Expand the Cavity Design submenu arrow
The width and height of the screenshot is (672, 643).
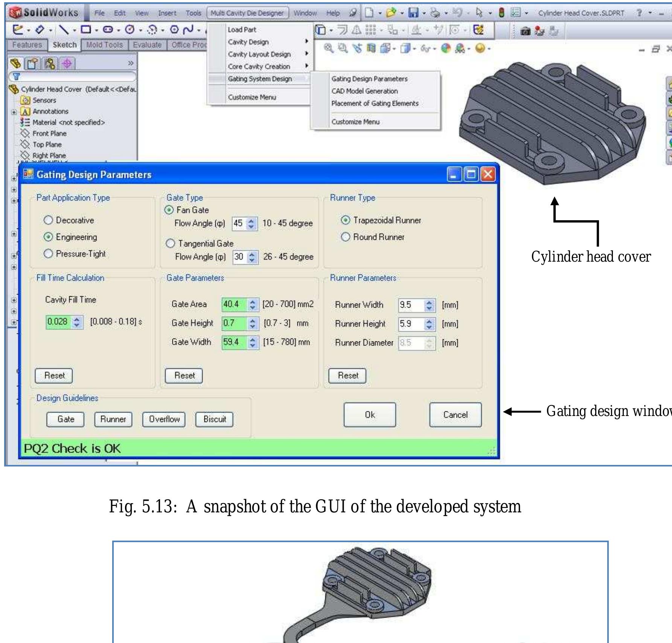coord(307,41)
